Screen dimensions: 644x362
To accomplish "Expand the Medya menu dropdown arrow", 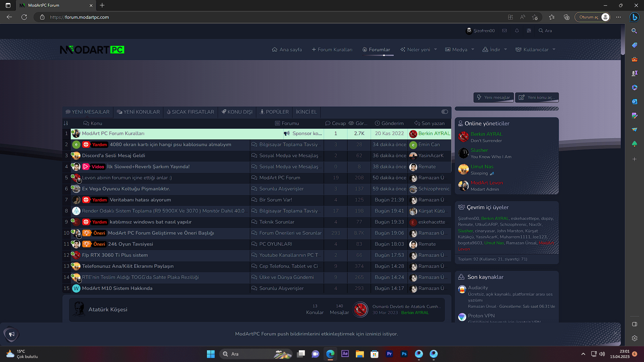I will pos(473,49).
